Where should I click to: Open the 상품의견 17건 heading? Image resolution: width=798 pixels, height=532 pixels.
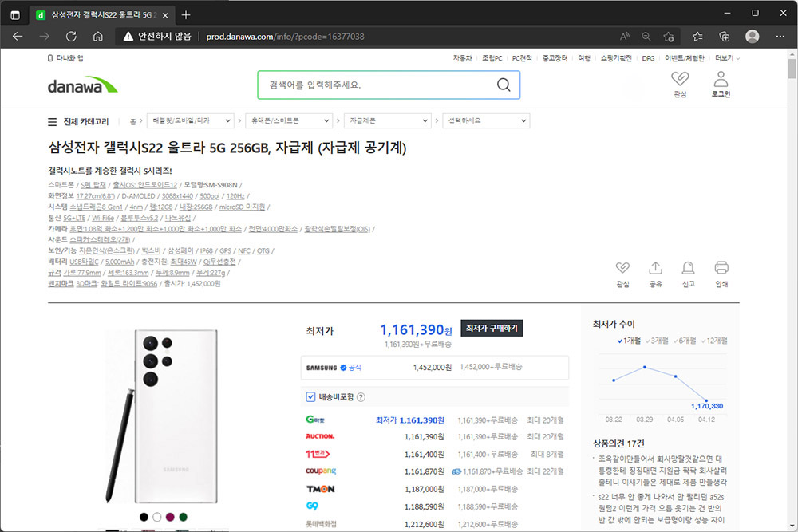618,443
